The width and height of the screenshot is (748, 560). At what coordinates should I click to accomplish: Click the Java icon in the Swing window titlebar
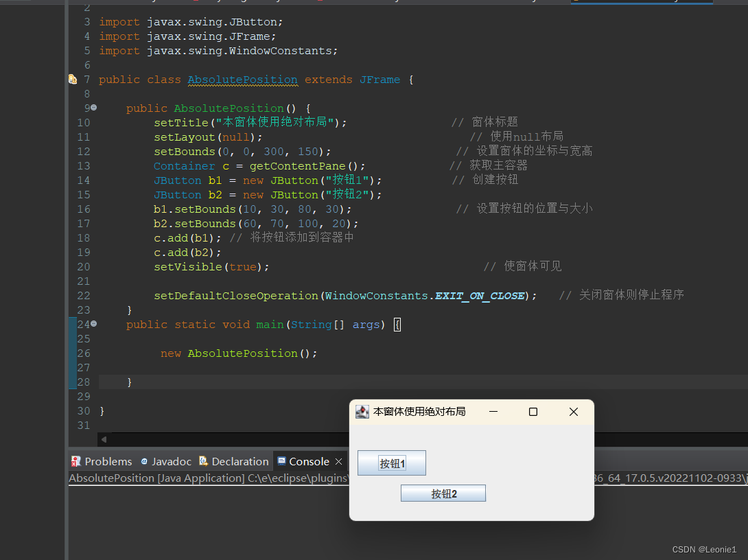[x=362, y=411]
